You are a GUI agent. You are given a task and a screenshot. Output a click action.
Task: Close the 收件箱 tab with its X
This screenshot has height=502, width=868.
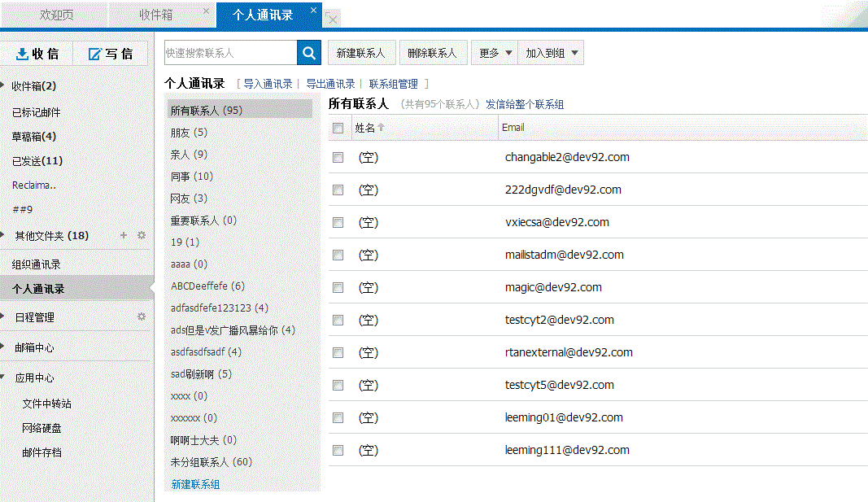(x=206, y=11)
